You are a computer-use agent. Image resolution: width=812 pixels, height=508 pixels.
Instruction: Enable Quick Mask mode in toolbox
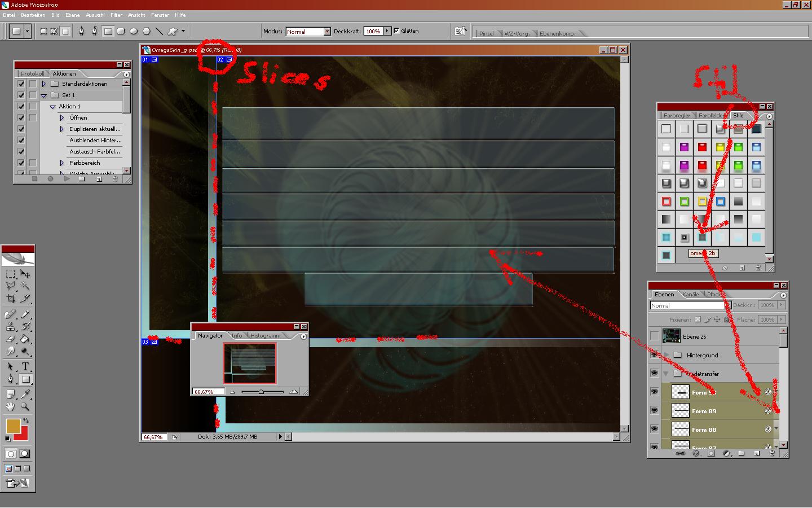[x=25, y=454]
